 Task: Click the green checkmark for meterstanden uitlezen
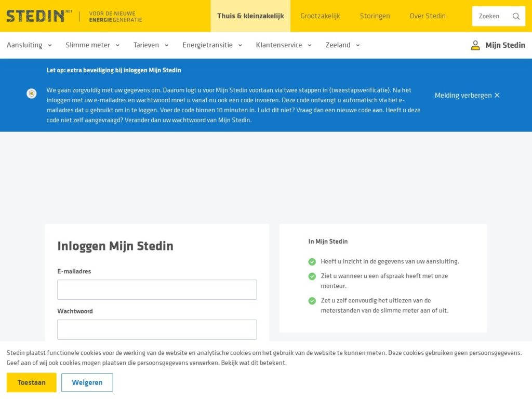coord(312,301)
